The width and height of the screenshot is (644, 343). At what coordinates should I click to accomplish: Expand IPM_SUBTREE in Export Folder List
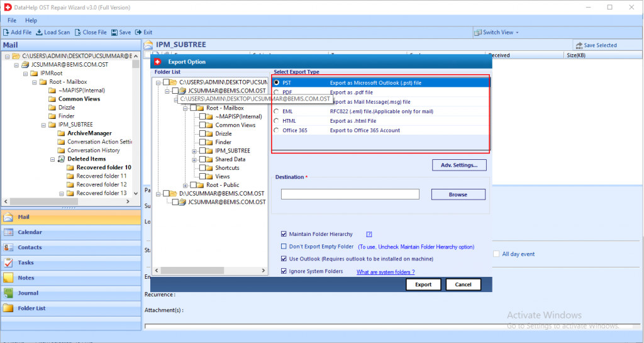pyautogui.click(x=194, y=151)
